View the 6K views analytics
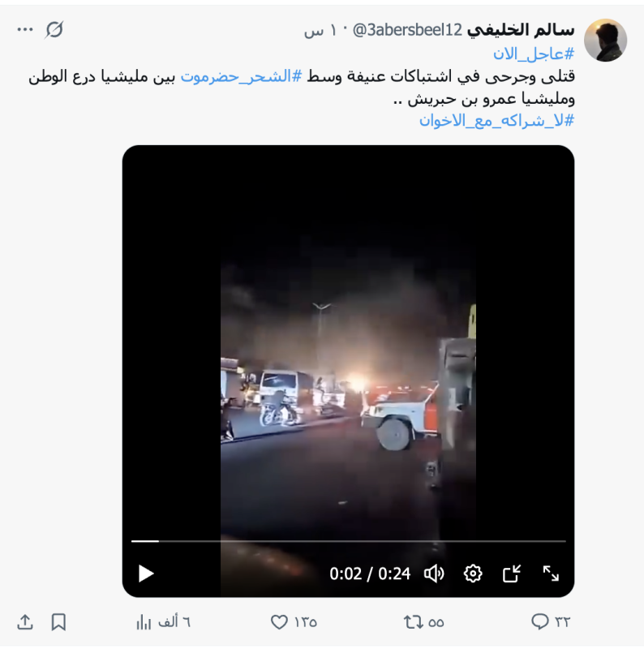Image resolution: width=644 pixels, height=649 pixels. point(163,621)
